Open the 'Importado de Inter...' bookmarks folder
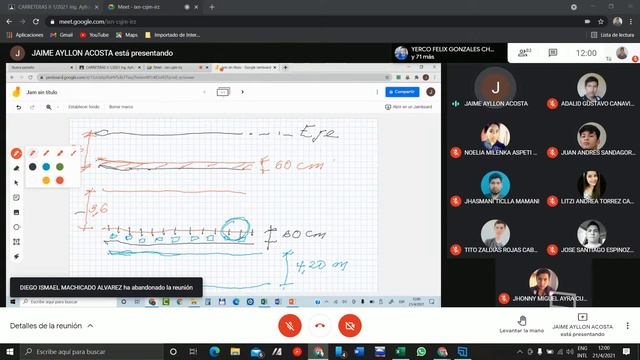 point(173,35)
